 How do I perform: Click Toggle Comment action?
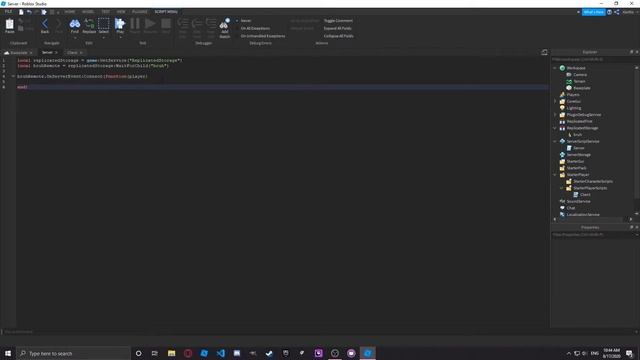click(338, 21)
